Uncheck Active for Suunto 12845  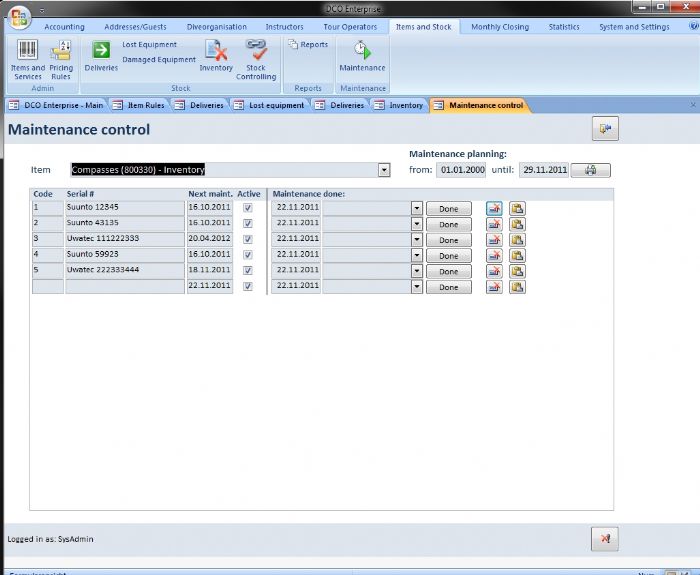click(248, 208)
